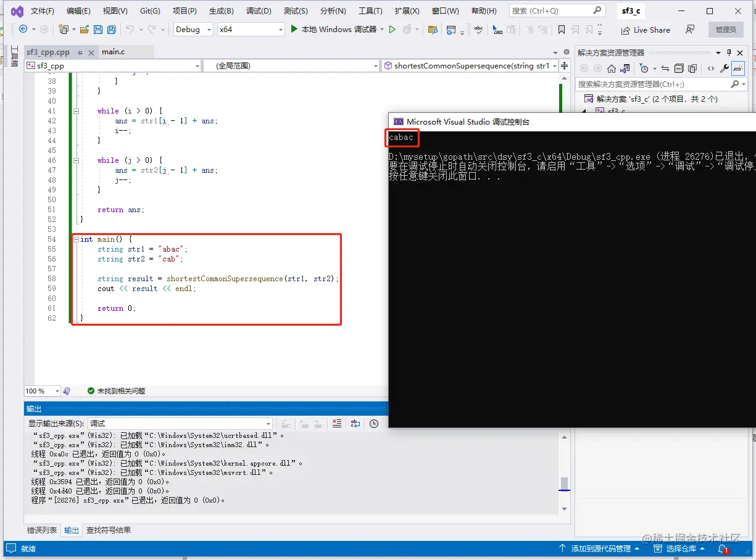Click the spell check abc icon

[x=478, y=30]
